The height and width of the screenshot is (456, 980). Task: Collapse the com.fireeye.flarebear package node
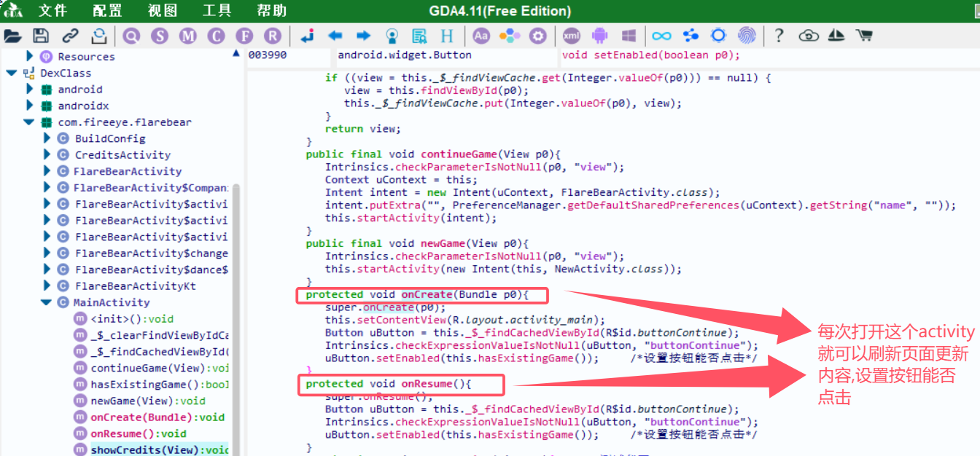tap(28, 122)
